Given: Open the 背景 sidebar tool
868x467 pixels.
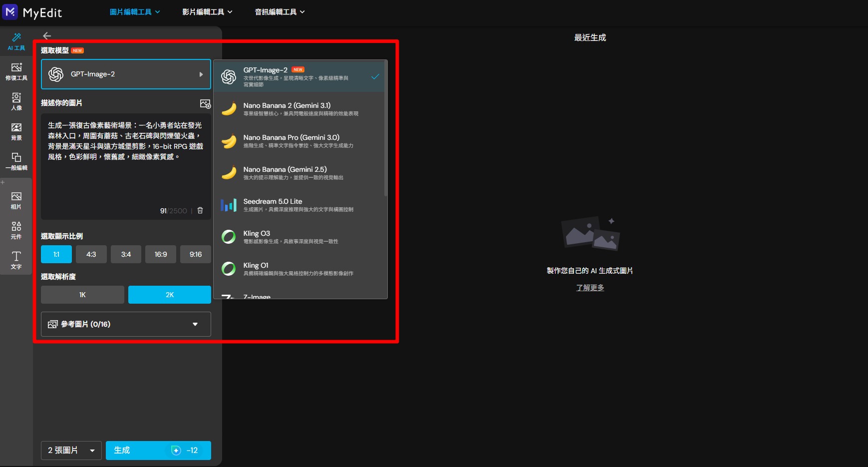Looking at the screenshot, I should pyautogui.click(x=16, y=132).
